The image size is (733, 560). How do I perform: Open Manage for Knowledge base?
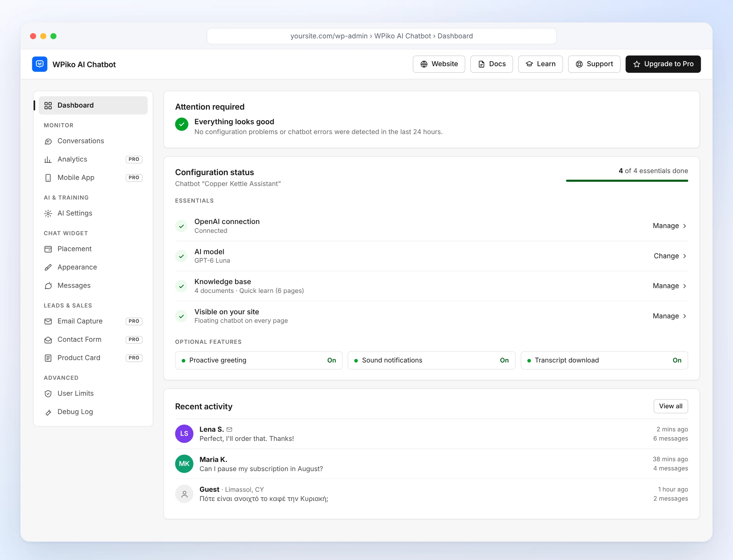coord(670,286)
